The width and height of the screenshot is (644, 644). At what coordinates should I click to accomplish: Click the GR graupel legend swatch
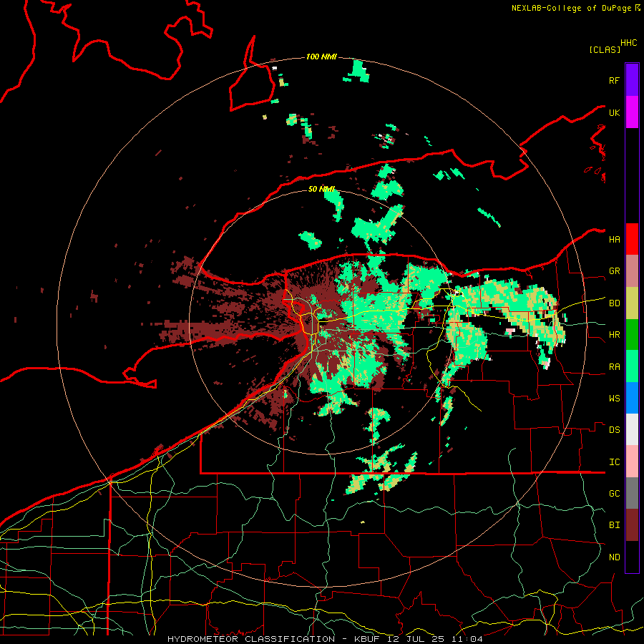point(632,271)
